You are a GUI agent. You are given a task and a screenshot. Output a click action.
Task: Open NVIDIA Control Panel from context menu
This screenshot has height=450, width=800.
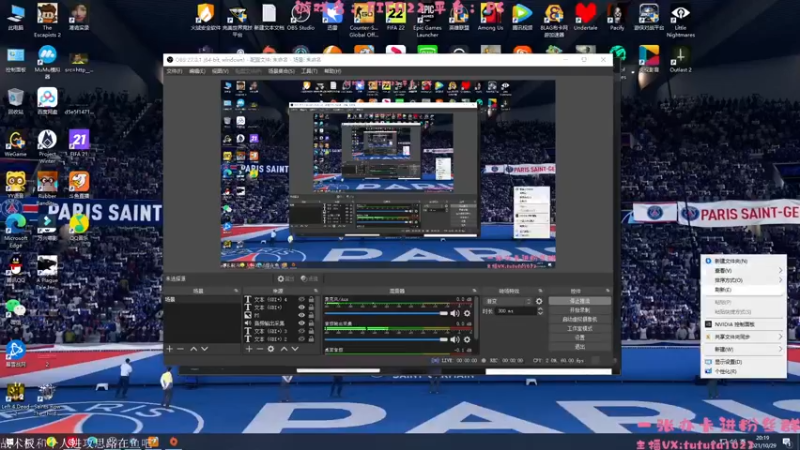743,324
